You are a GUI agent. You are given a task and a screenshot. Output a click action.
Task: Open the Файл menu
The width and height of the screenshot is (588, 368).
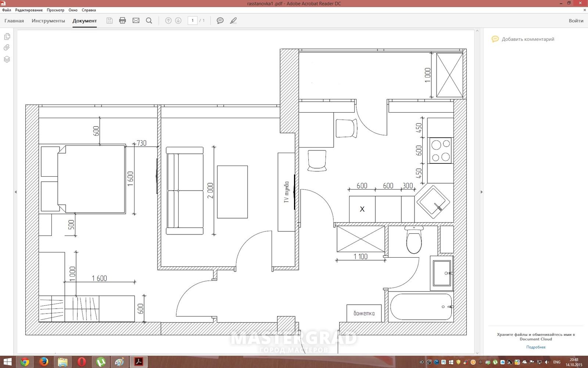click(x=7, y=10)
